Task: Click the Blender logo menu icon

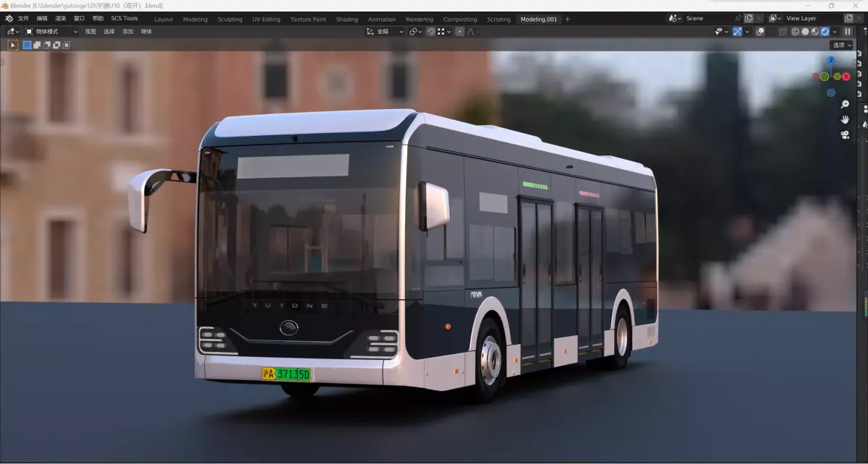Action: (9, 18)
